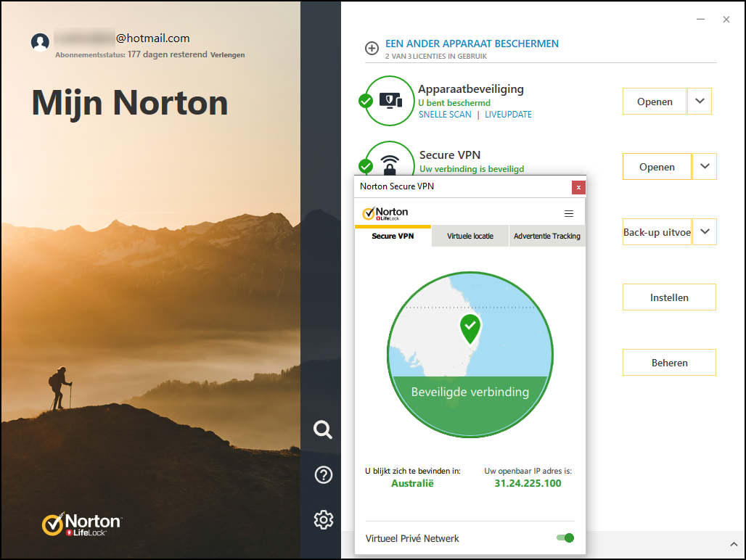Switch to the Virtuele locatie tab
This screenshot has height=560, width=746.
(470, 236)
